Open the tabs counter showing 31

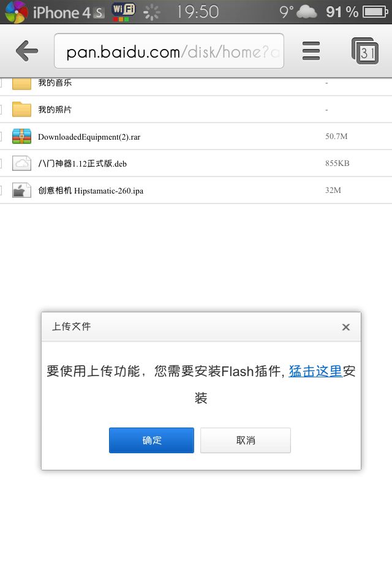(365, 51)
